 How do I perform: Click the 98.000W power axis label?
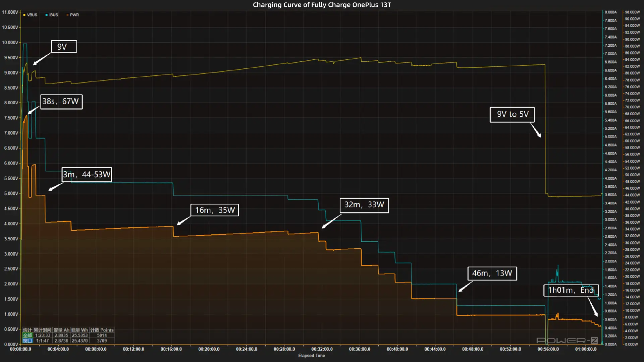pyautogui.click(x=633, y=12)
